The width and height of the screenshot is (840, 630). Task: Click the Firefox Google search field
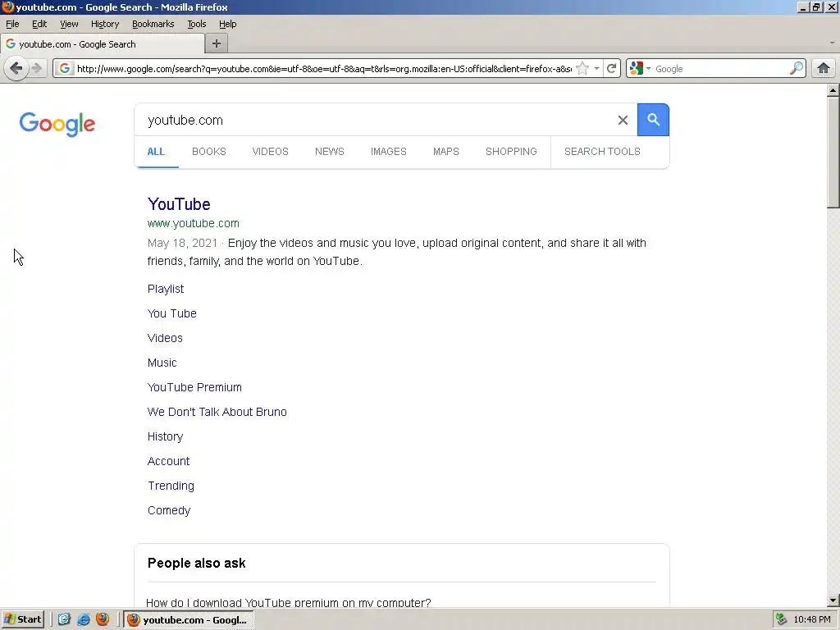tap(720, 69)
